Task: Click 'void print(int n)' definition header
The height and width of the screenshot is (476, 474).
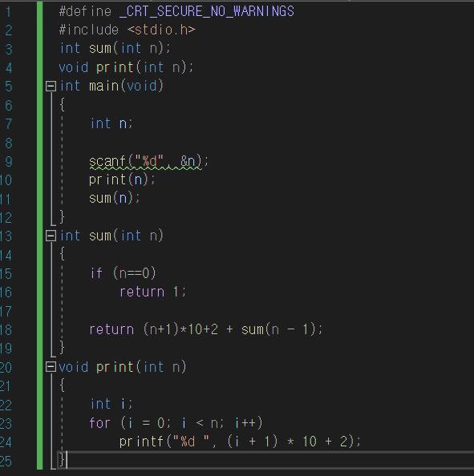Action: (x=123, y=367)
